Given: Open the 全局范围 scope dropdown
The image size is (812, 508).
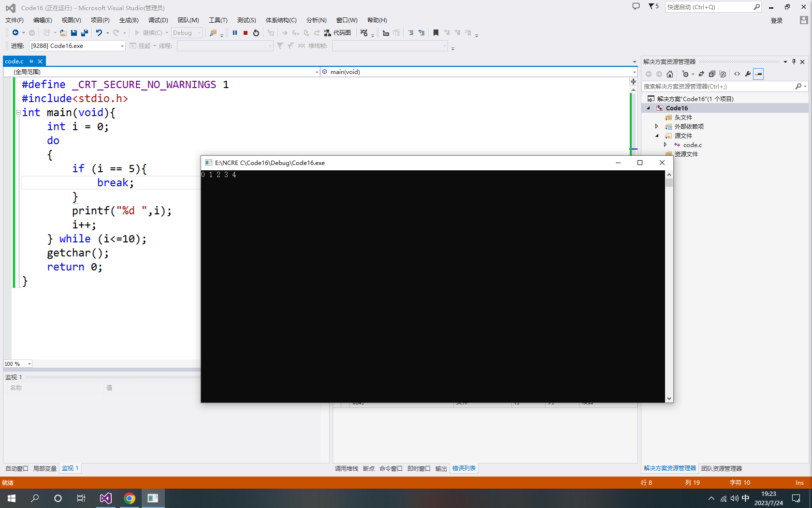Looking at the screenshot, I should (161, 72).
